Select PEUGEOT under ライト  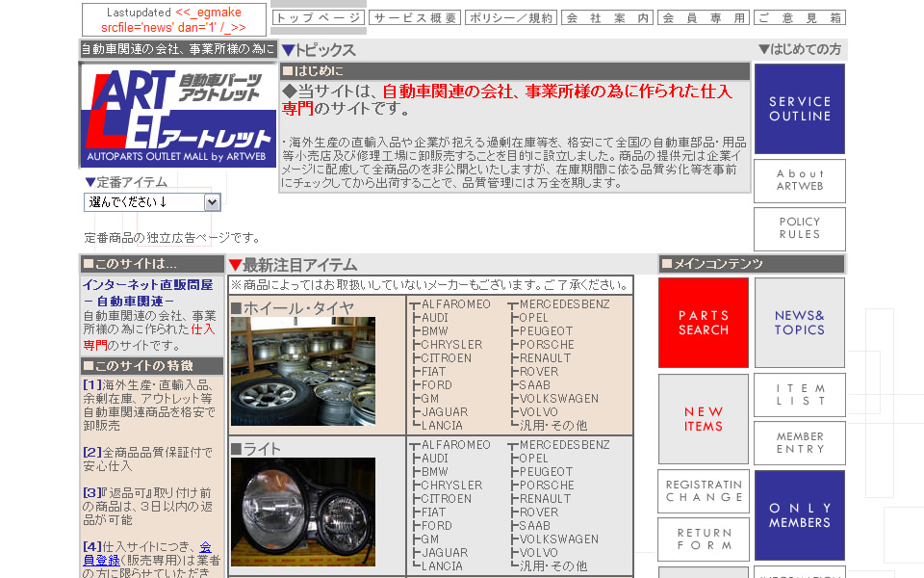pos(546,472)
